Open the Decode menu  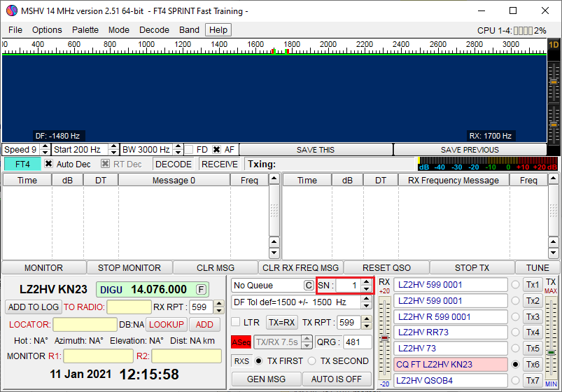point(154,30)
